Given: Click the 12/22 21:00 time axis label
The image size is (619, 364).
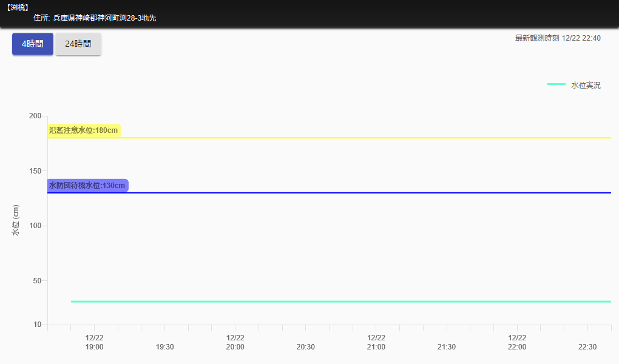Looking at the screenshot, I should click(x=376, y=342).
